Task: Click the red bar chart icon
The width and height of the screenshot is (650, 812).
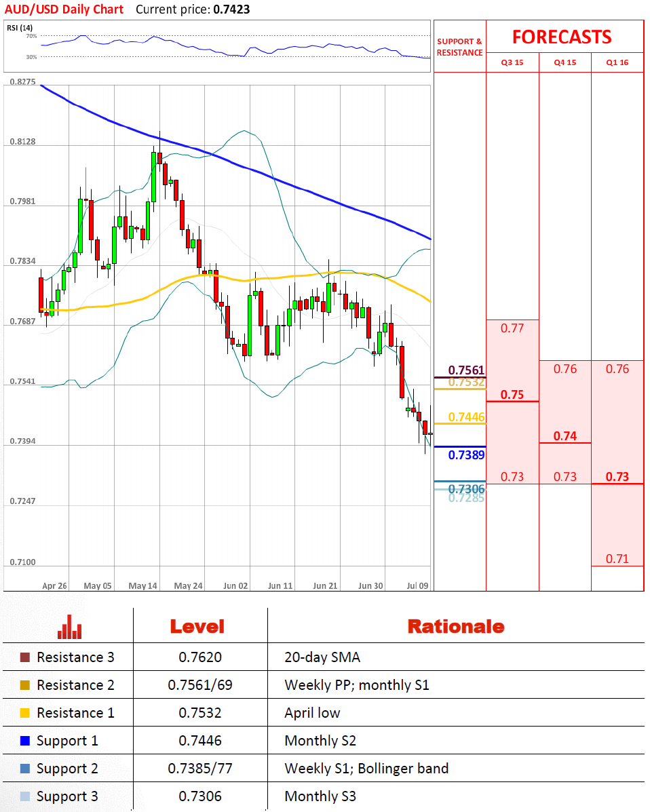Action: tap(70, 627)
